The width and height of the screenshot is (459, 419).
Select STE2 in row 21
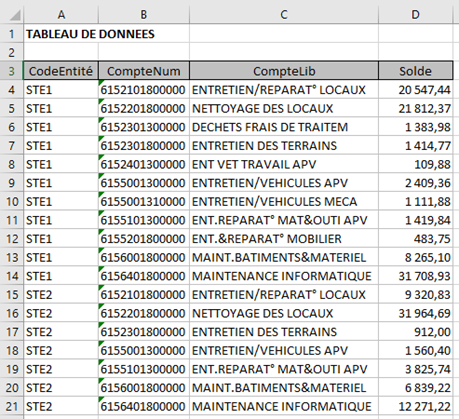(x=61, y=406)
